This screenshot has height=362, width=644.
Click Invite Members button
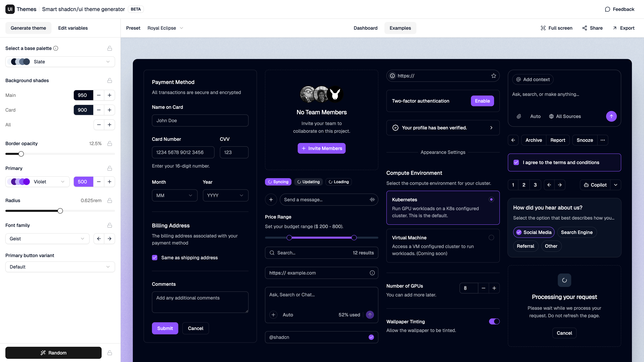coord(321,148)
